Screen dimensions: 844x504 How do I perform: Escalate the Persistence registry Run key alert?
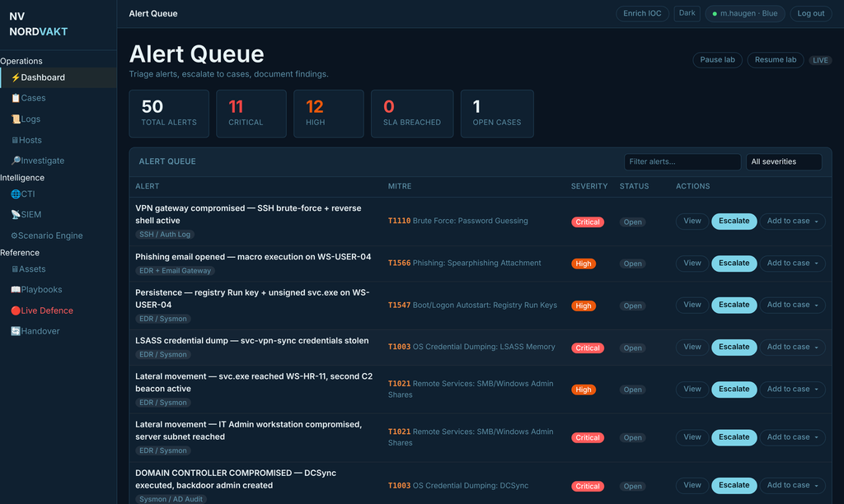[734, 305]
